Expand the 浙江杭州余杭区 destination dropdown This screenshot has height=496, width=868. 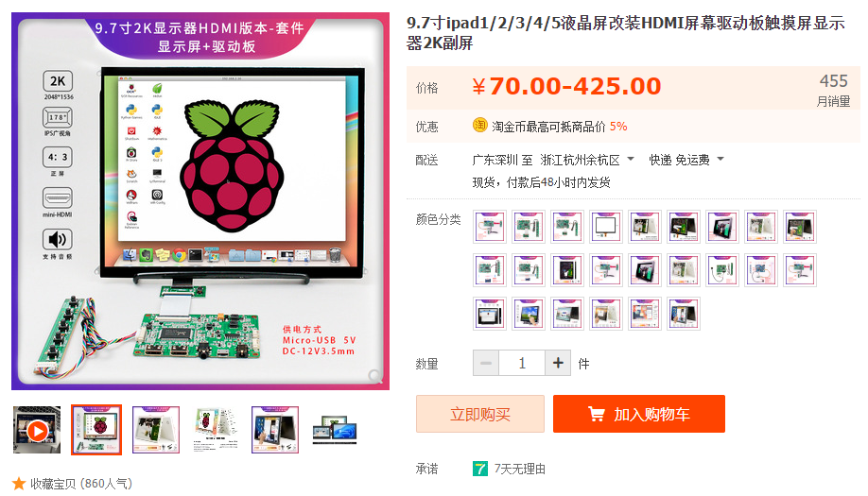pyautogui.click(x=631, y=160)
